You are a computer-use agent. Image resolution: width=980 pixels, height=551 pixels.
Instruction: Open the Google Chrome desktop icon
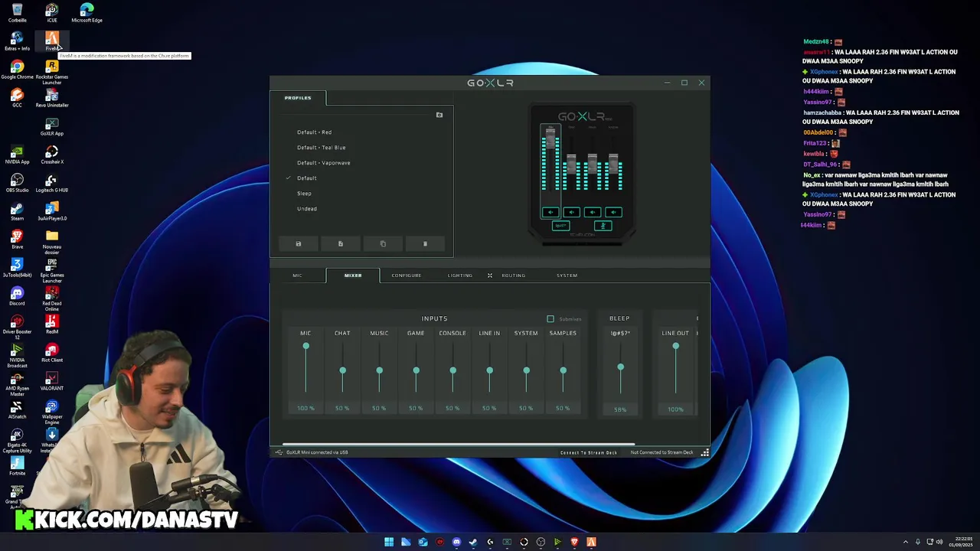[17, 69]
